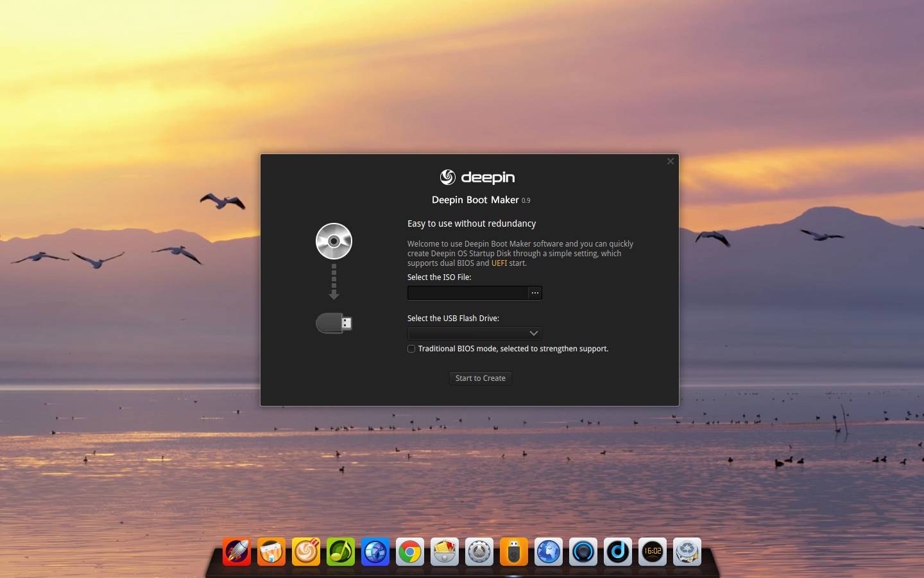The height and width of the screenshot is (578, 924).
Task: Click the 'Easy to use without redundancy' heading
Action: [472, 223]
